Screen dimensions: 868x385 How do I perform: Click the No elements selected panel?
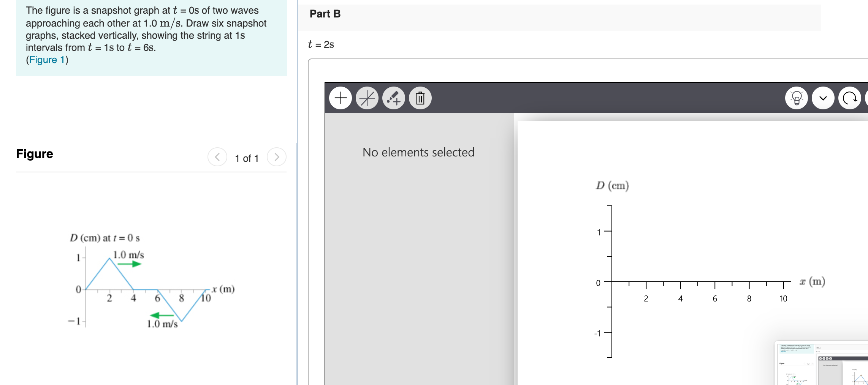pyautogui.click(x=418, y=152)
